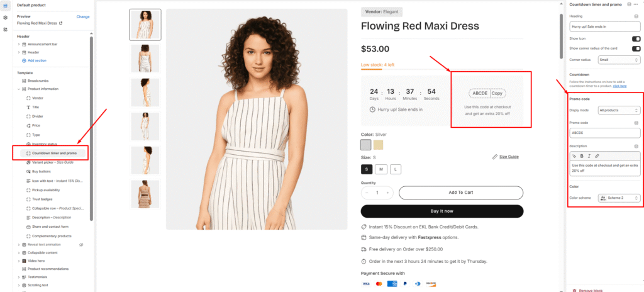Image resolution: width=644 pixels, height=292 pixels.
Task: Choose the beige color swatch
Action: (x=378, y=145)
